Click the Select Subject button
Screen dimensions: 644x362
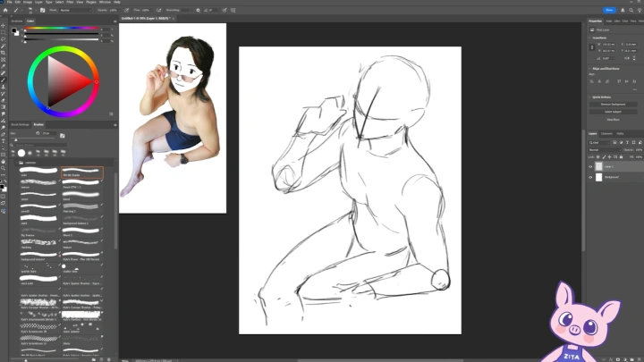coord(613,112)
